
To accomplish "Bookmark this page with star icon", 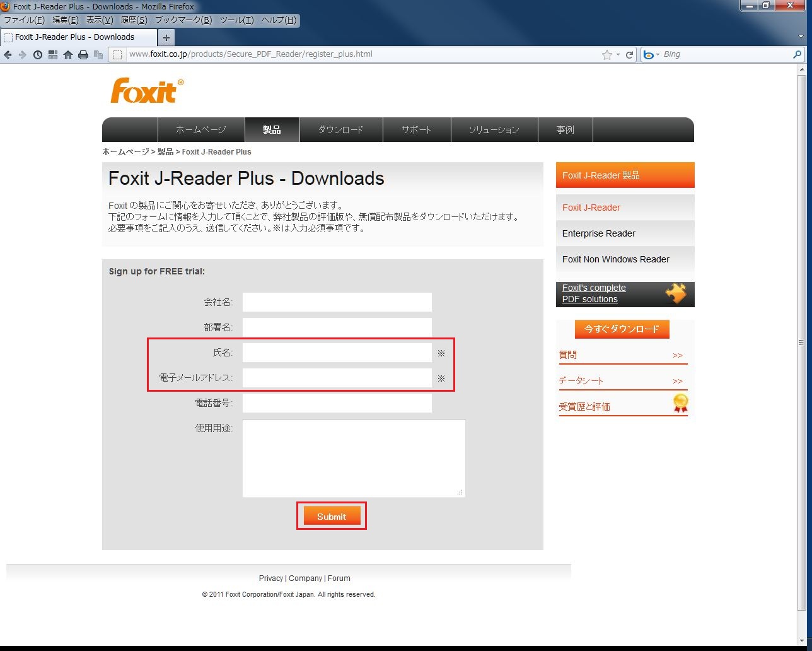I will tap(607, 55).
